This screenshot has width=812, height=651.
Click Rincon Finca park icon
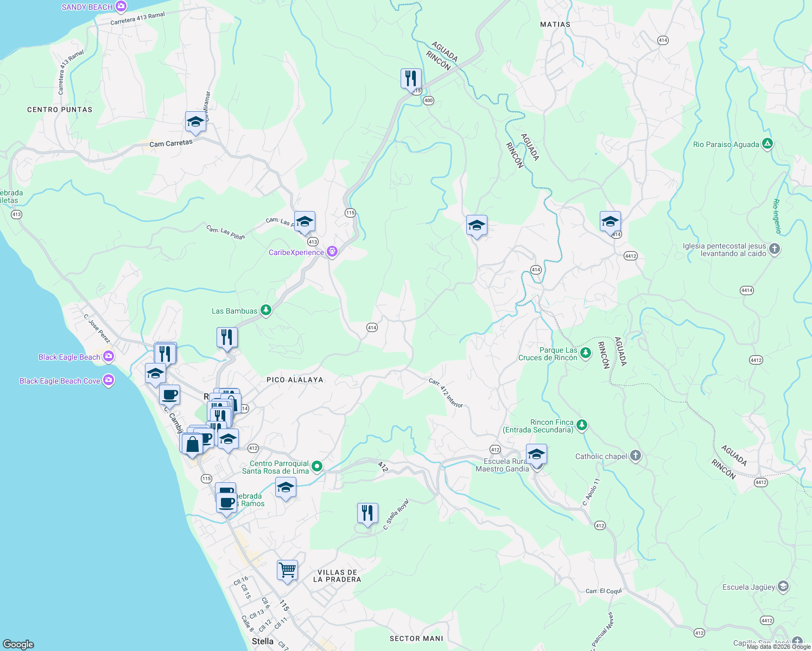coord(582,425)
